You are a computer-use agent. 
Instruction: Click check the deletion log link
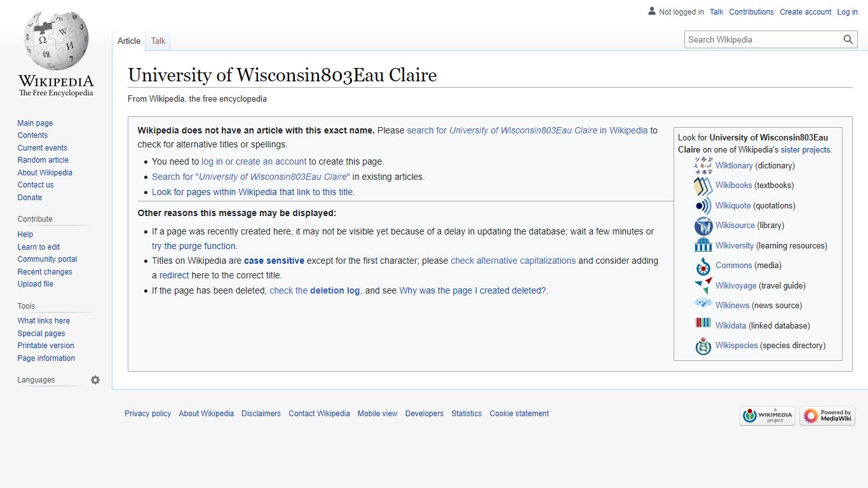coord(315,290)
